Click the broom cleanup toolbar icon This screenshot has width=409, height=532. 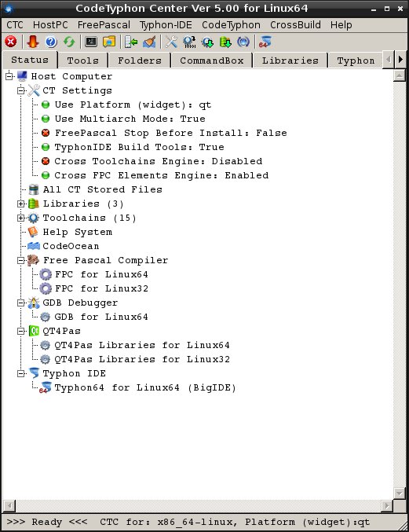(149, 42)
